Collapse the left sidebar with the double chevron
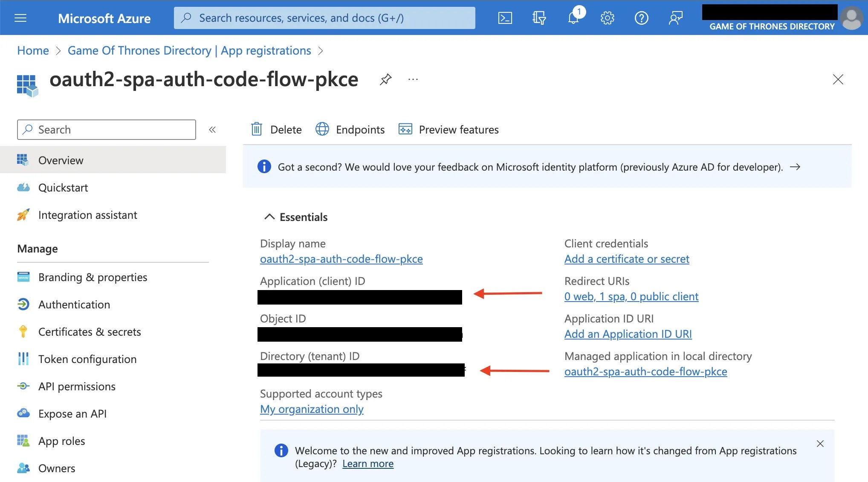The width and height of the screenshot is (868, 482). (212, 130)
